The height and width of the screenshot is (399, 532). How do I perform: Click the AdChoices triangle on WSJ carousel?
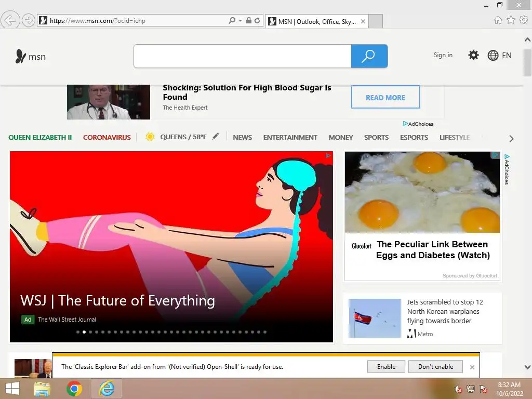click(328, 155)
